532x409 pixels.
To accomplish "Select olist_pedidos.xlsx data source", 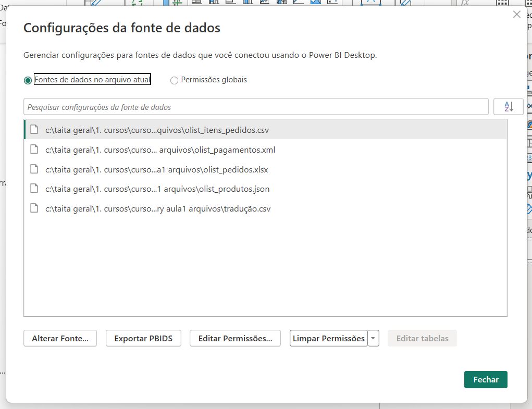I will pos(265,169).
